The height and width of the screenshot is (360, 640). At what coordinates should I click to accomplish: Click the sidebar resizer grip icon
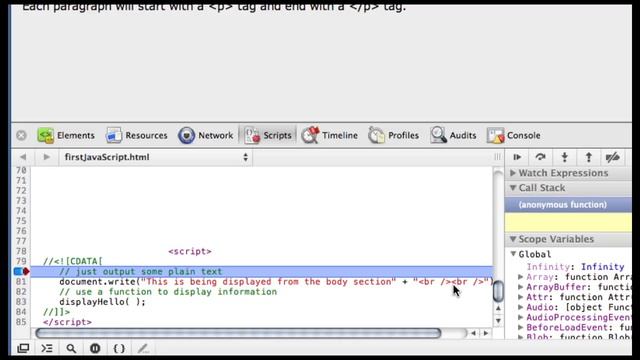[497, 157]
